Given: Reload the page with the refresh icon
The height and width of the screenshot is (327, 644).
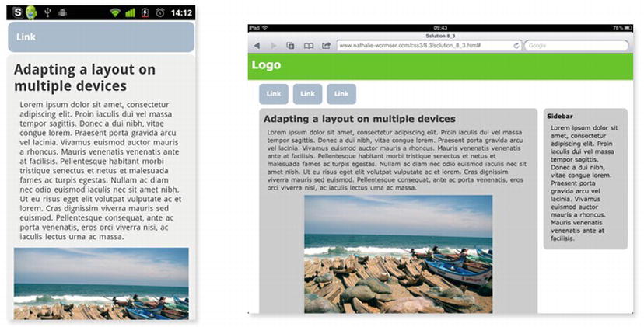Looking at the screenshot, I should click(516, 46).
